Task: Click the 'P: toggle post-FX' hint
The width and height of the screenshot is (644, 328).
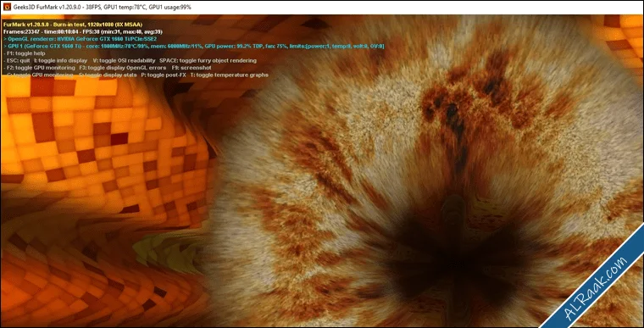Action: (164, 75)
